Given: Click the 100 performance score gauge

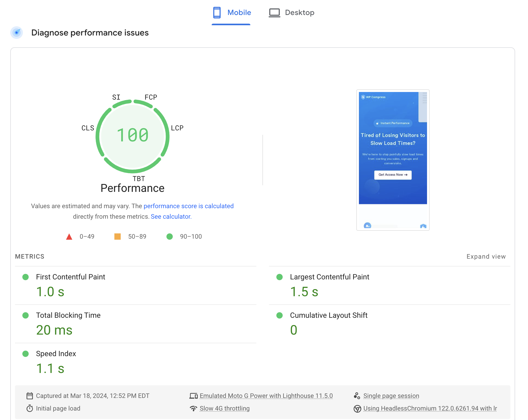Looking at the screenshot, I should click(133, 135).
